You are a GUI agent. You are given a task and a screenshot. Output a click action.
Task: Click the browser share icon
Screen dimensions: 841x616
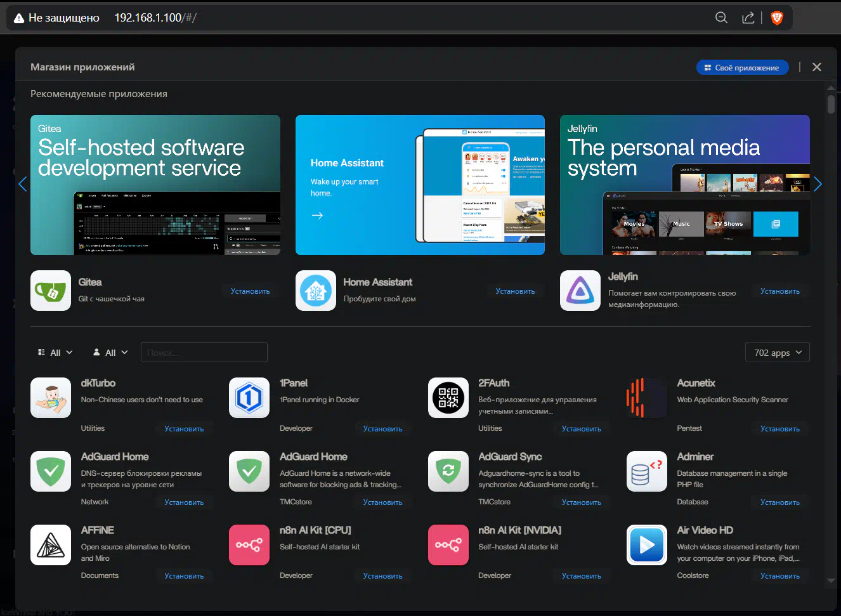pyautogui.click(x=748, y=18)
